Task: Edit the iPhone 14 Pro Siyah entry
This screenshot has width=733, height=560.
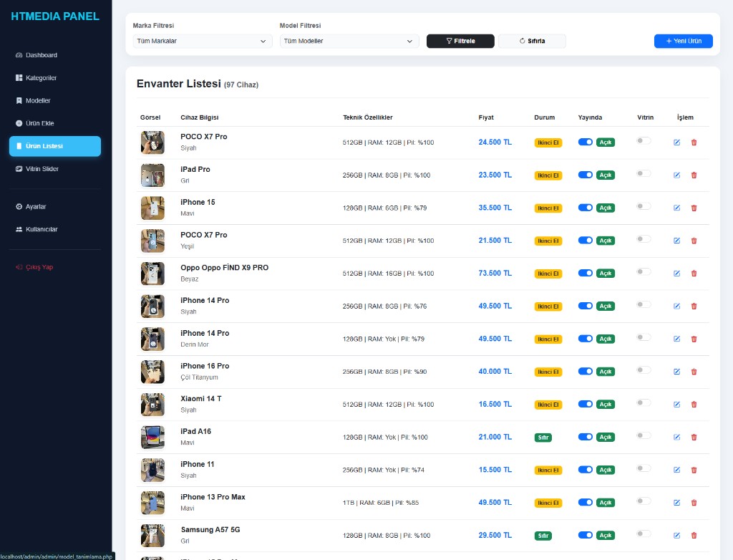Action: [676, 306]
